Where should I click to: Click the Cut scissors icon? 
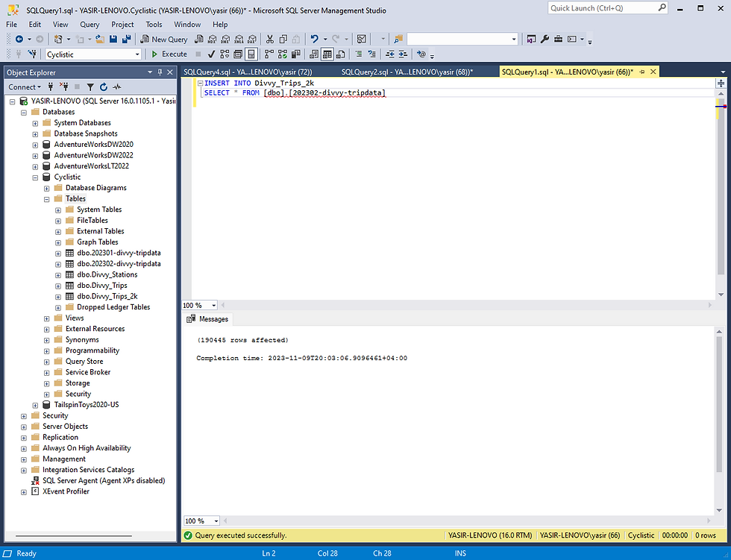269,39
